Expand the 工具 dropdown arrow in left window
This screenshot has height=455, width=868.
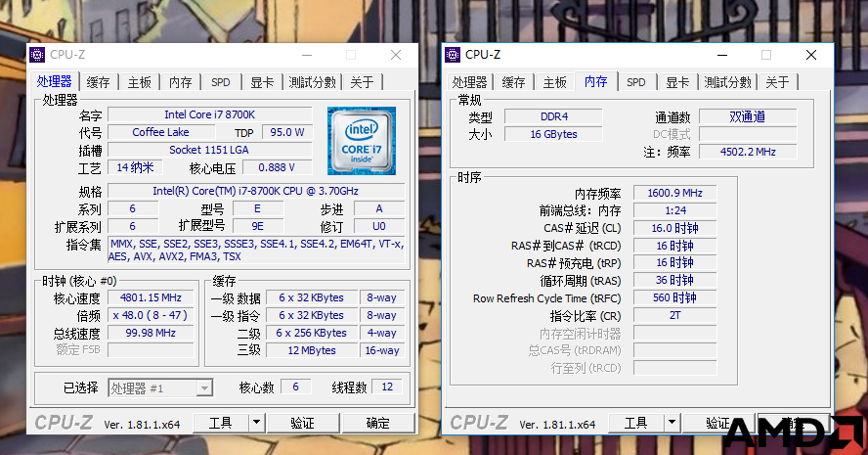256,423
